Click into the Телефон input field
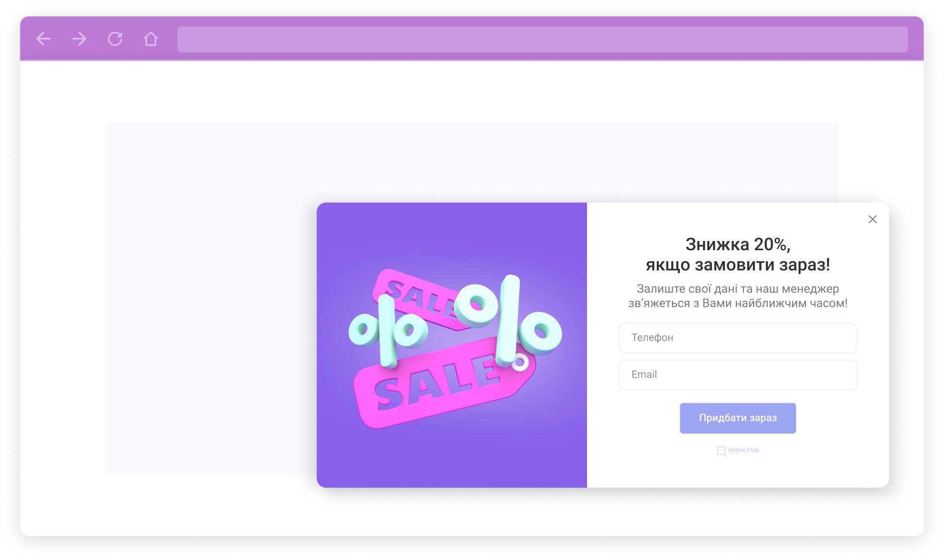 click(738, 338)
